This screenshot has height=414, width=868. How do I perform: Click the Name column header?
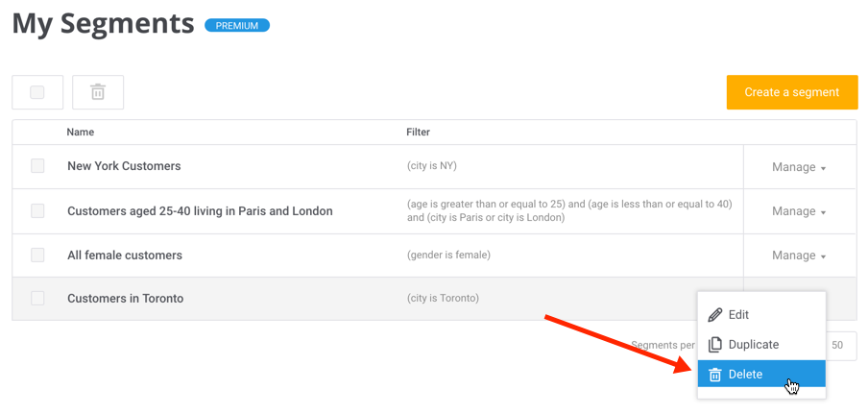tap(81, 133)
